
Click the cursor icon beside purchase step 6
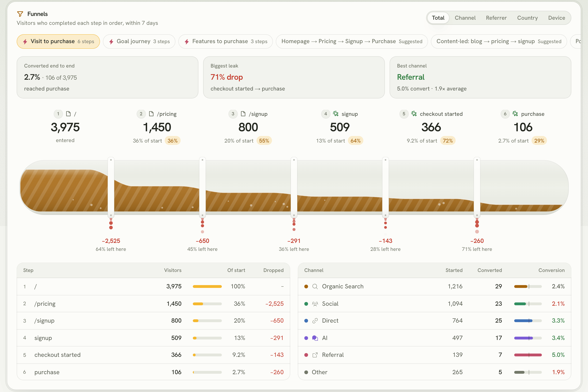click(515, 114)
